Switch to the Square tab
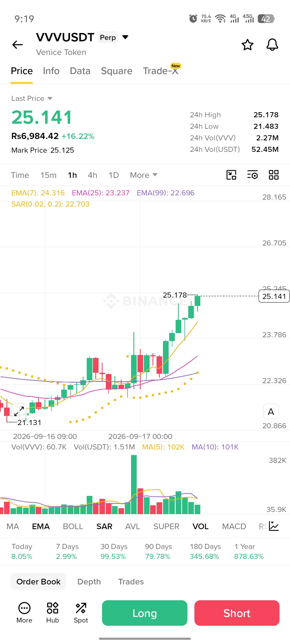 117,71
